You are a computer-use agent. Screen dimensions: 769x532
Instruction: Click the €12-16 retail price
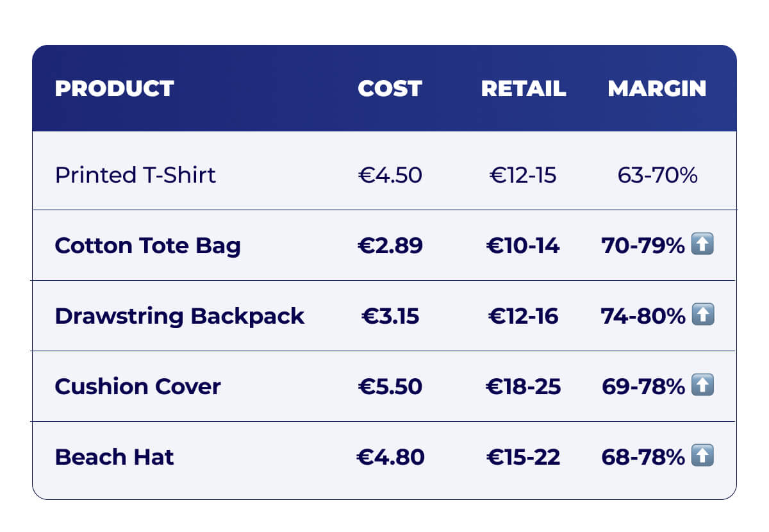click(523, 316)
